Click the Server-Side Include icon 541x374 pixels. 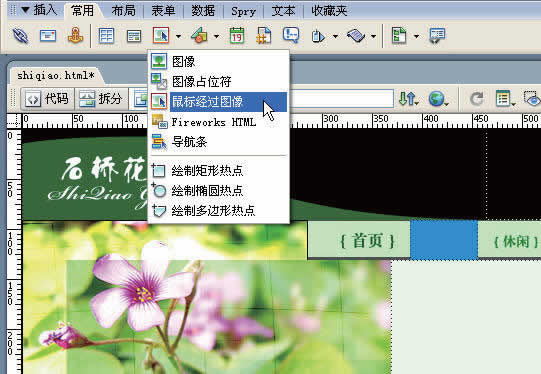coord(264,36)
